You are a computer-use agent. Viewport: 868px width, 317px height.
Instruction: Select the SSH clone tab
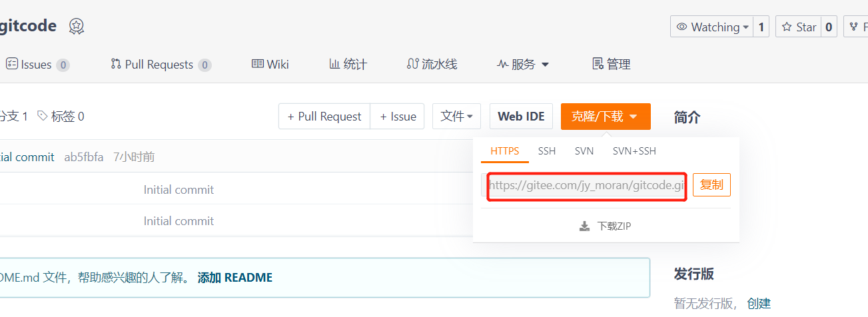[547, 151]
